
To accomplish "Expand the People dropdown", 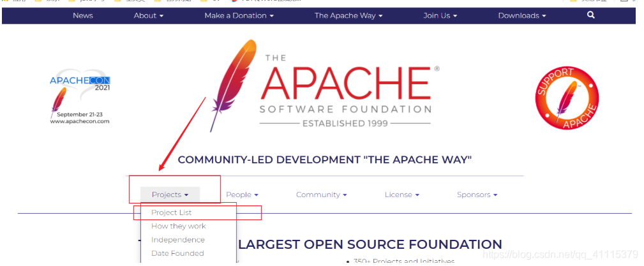I will click(x=243, y=195).
